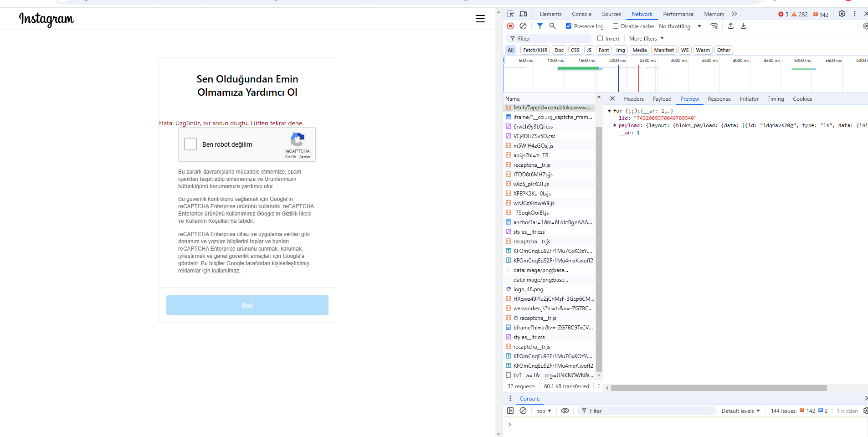The height and width of the screenshot is (437, 868).
Task: Toggle the network filter funnel icon
Action: pos(540,26)
